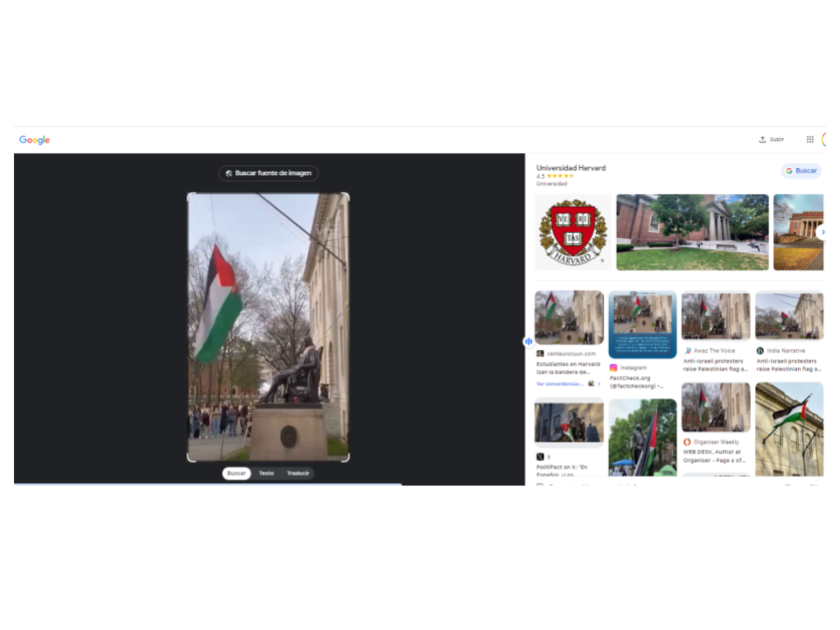The width and height of the screenshot is (840, 630).
Task: Open the Organiser Weekly result
Action: (715, 408)
